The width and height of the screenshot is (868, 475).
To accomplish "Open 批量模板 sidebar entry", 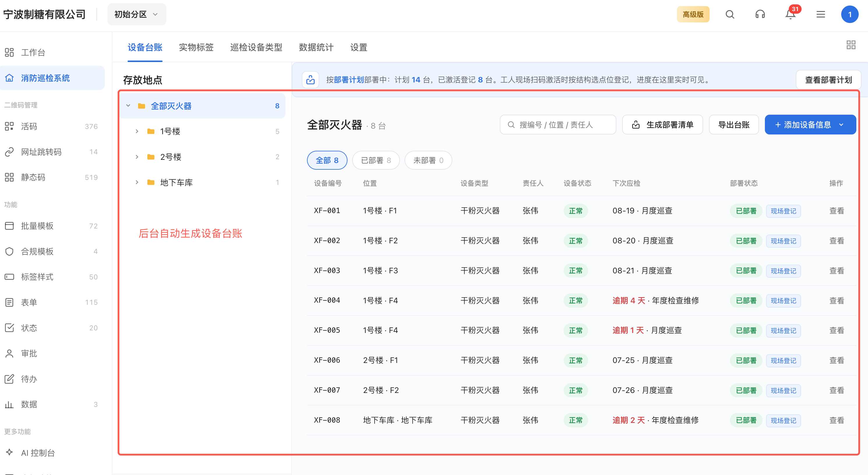I will pyautogui.click(x=52, y=226).
